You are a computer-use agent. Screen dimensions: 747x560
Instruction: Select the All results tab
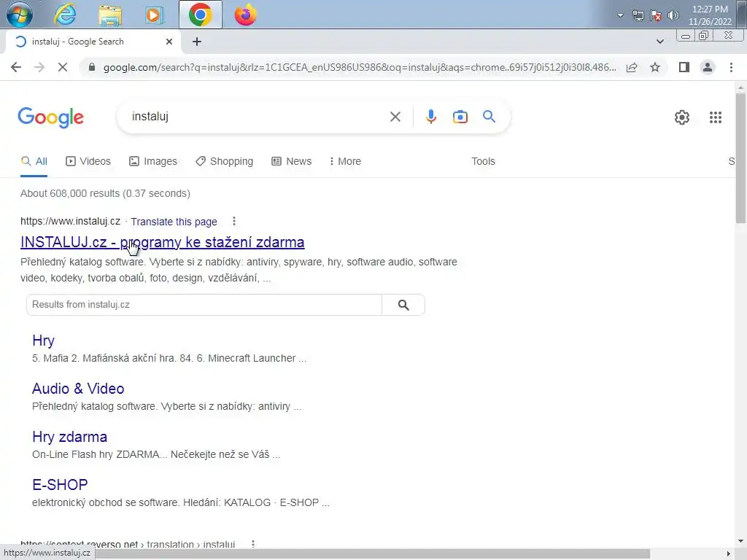pyautogui.click(x=34, y=161)
